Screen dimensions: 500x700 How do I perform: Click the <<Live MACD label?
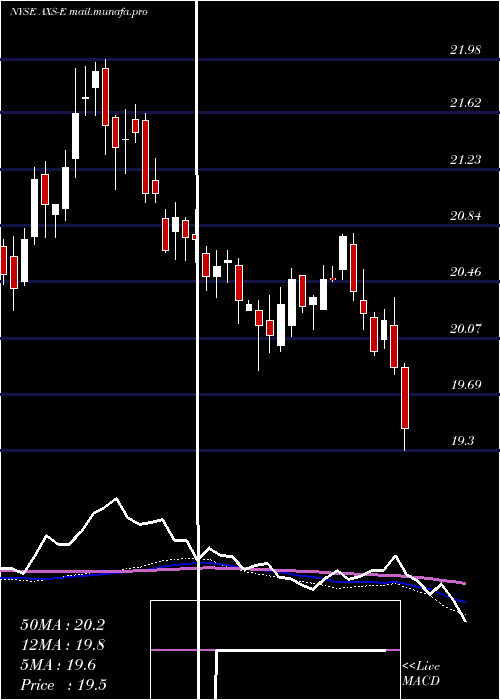coord(421,673)
